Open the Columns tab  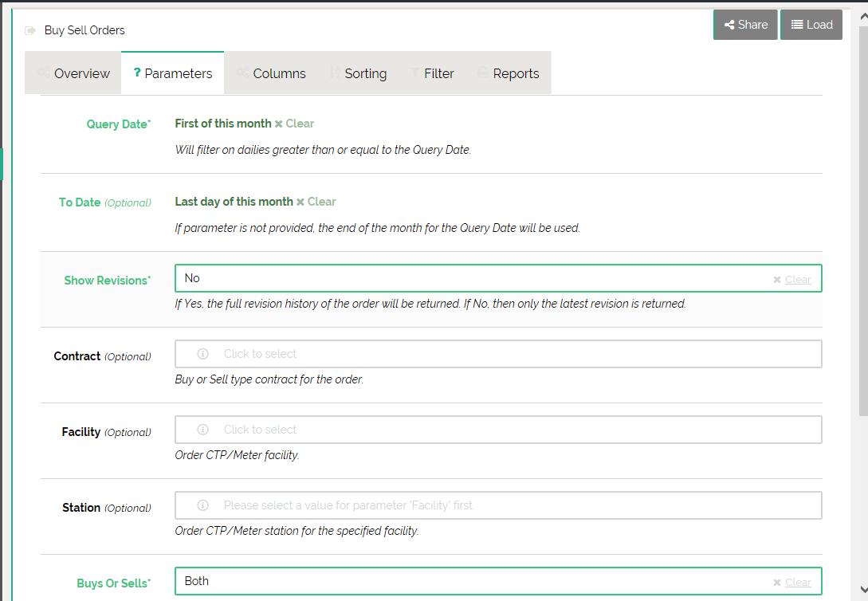tap(271, 73)
